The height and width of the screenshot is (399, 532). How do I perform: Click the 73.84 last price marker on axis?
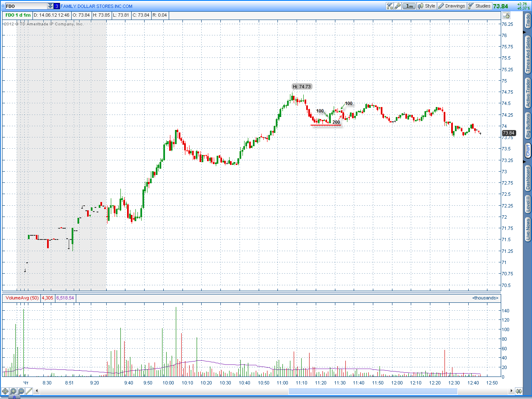click(509, 133)
